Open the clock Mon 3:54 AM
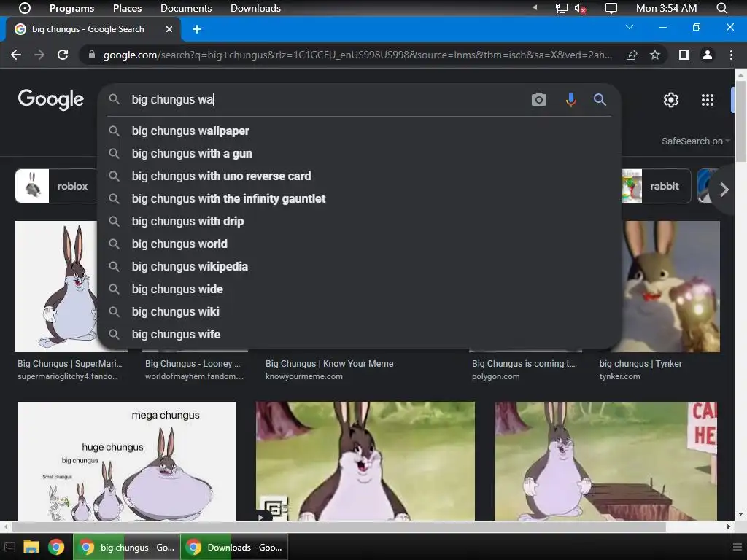Viewport: 747px width, 560px height. (666, 8)
